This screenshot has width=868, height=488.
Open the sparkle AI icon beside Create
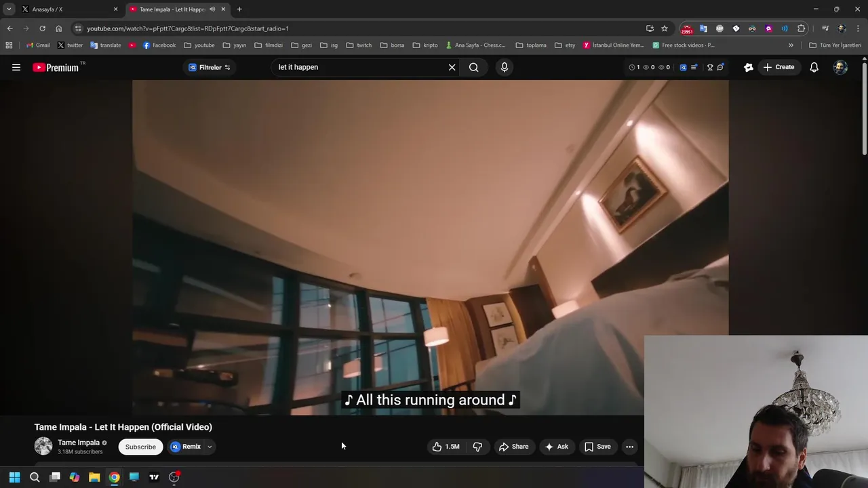pyautogui.click(x=749, y=67)
